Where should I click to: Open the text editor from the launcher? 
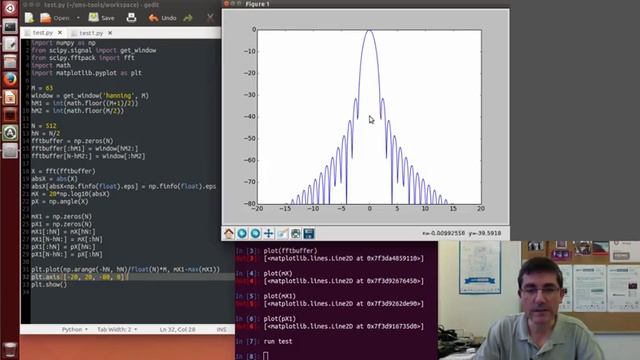point(10,44)
